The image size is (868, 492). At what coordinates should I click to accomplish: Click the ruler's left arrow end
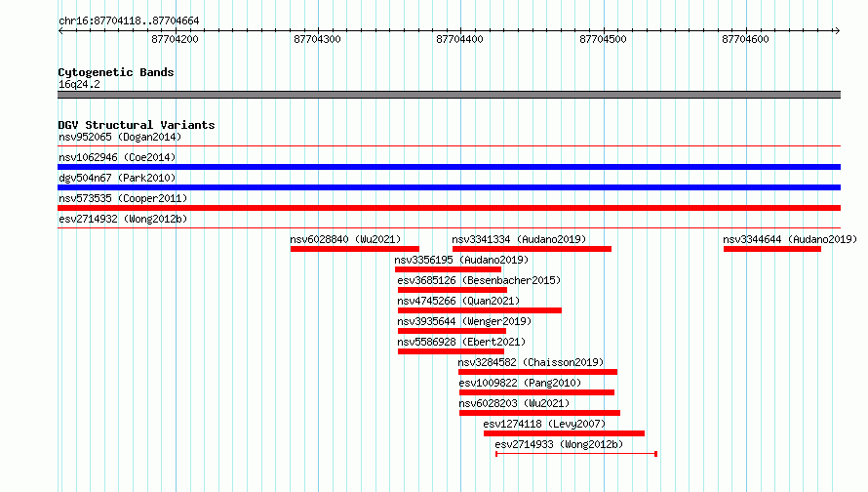[x=60, y=30]
